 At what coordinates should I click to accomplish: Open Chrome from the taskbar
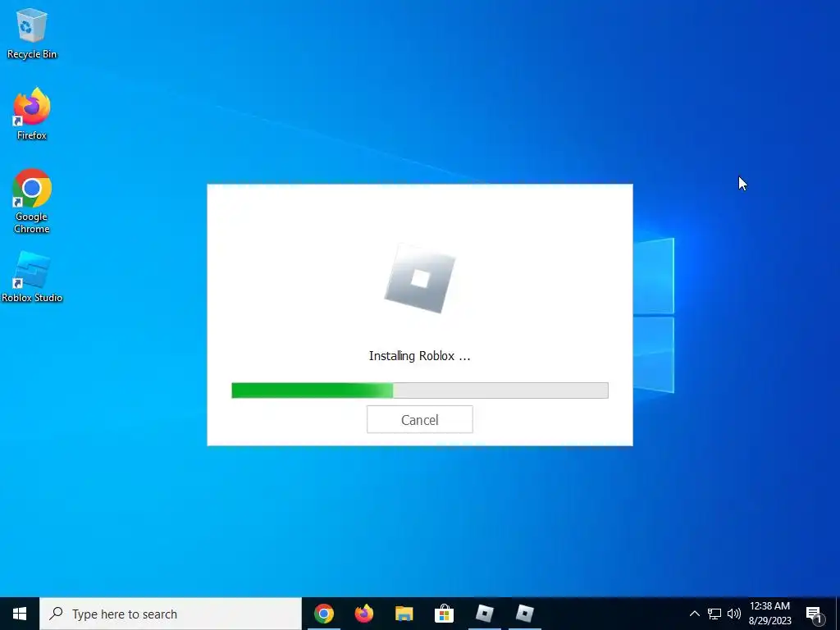click(323, 614)
